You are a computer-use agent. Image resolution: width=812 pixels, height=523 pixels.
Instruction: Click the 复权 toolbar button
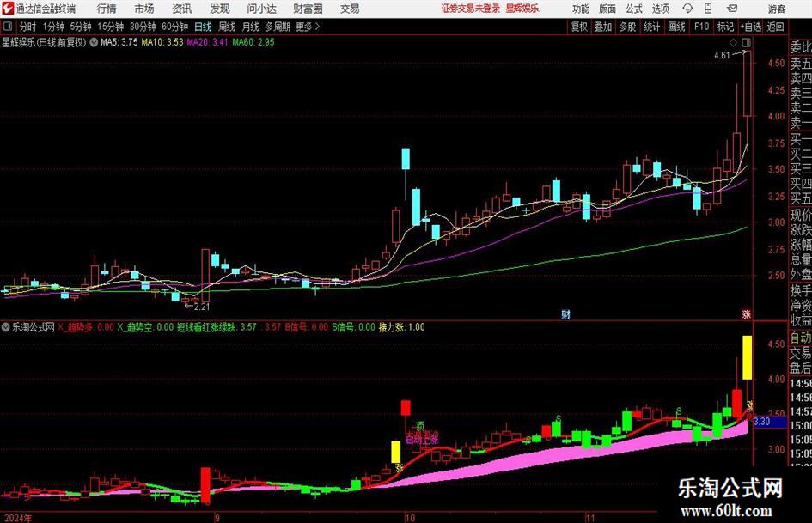pyautogui.click(x=579, y=27)
